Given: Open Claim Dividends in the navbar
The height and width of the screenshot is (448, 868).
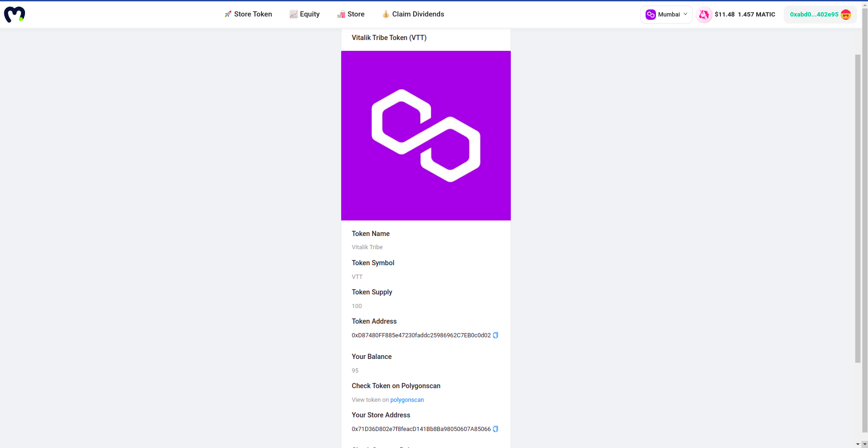Looking at the screenshot, I should 413,14.
